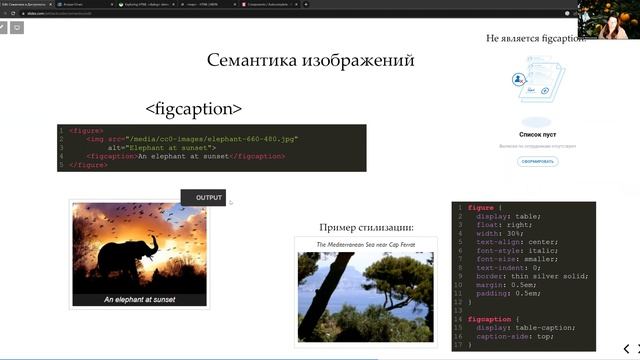Click the 'Не является figcaption' heading
The height and width of the screenshot is (360, 640).
point(536,38)
